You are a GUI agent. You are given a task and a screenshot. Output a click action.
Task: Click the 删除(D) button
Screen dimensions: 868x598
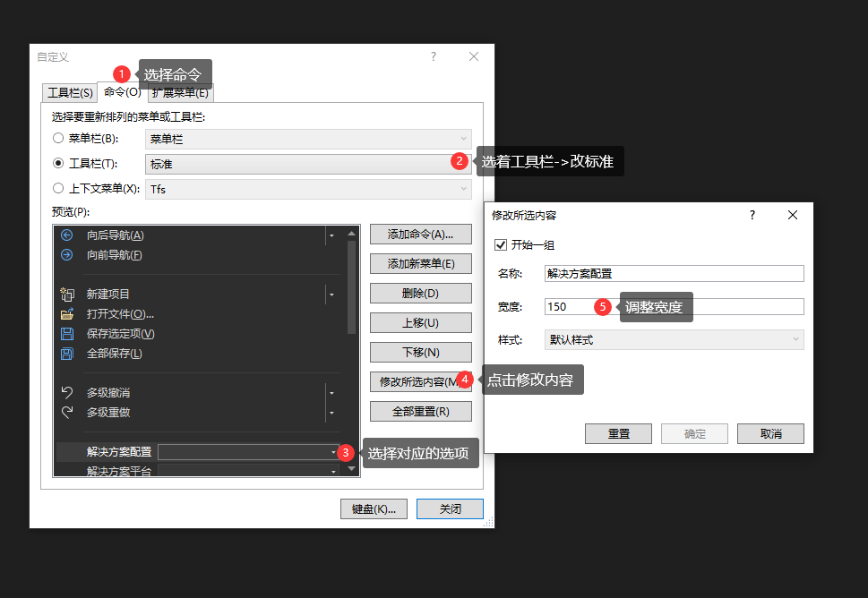pyautogui.click(x=421, y=294)
